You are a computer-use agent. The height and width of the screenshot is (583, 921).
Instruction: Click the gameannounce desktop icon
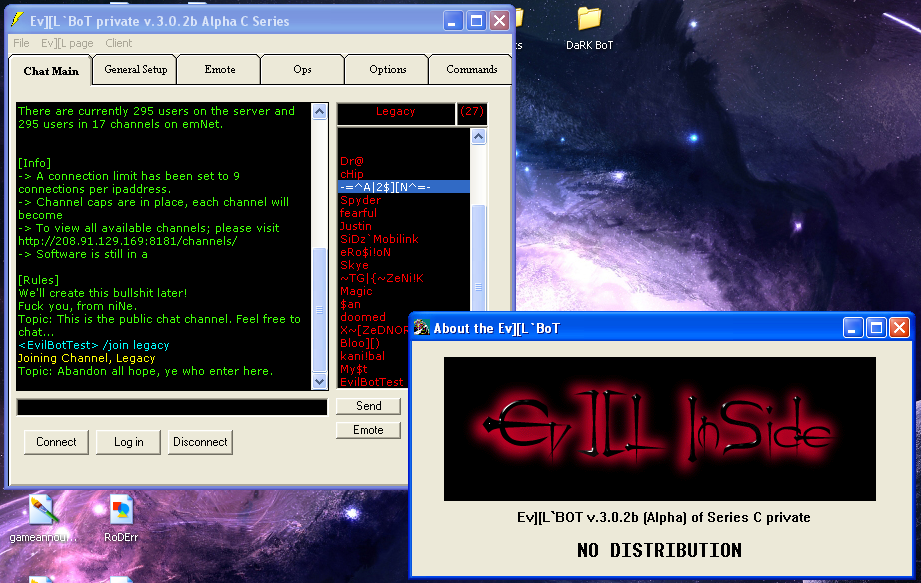point(41,510)
